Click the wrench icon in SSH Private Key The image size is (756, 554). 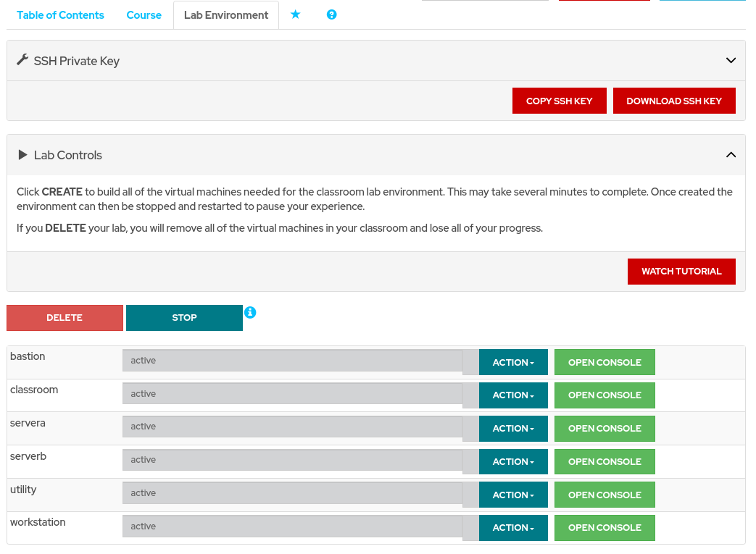tap(22, 60)
